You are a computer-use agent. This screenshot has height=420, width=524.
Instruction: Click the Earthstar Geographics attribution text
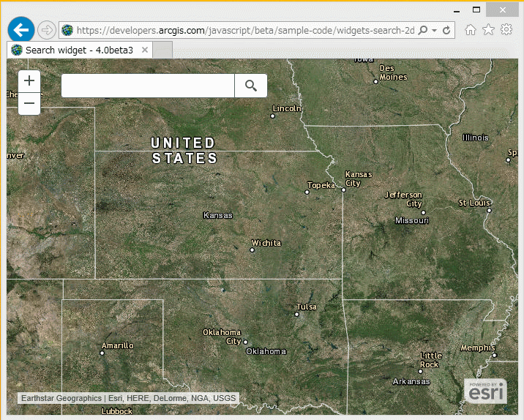point(128,398)
